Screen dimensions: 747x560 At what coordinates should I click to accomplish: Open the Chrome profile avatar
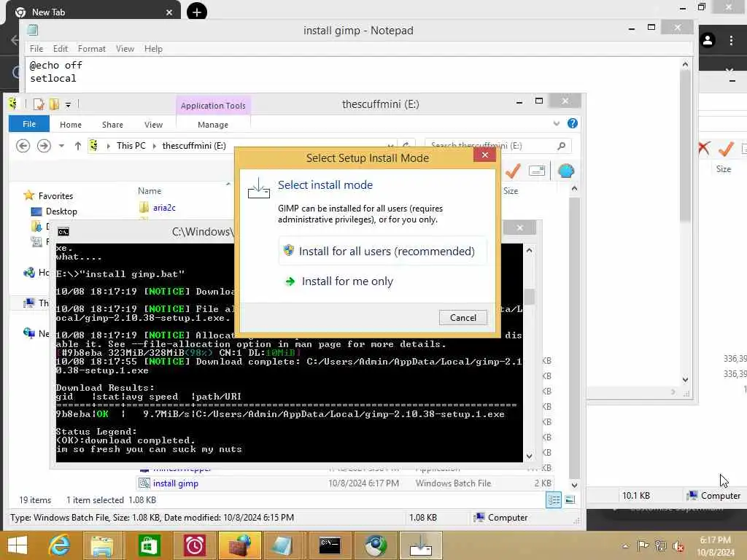coord(708,41)
